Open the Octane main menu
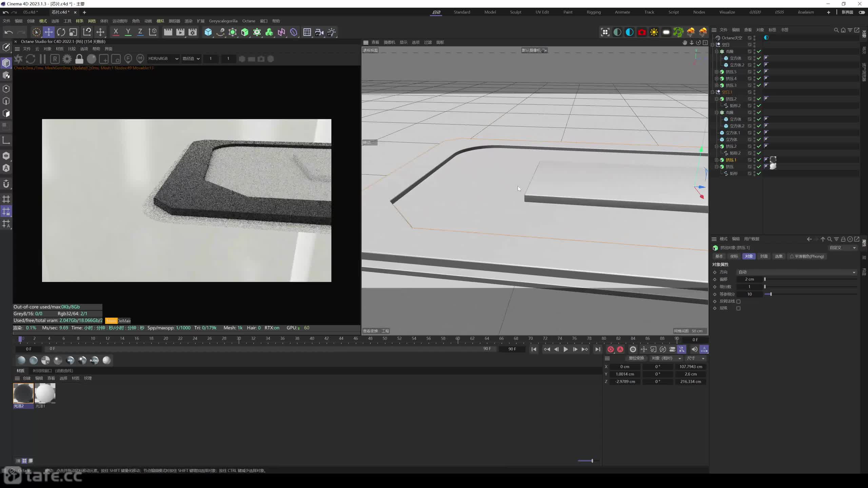868x488 pixels. click(249, 21)
